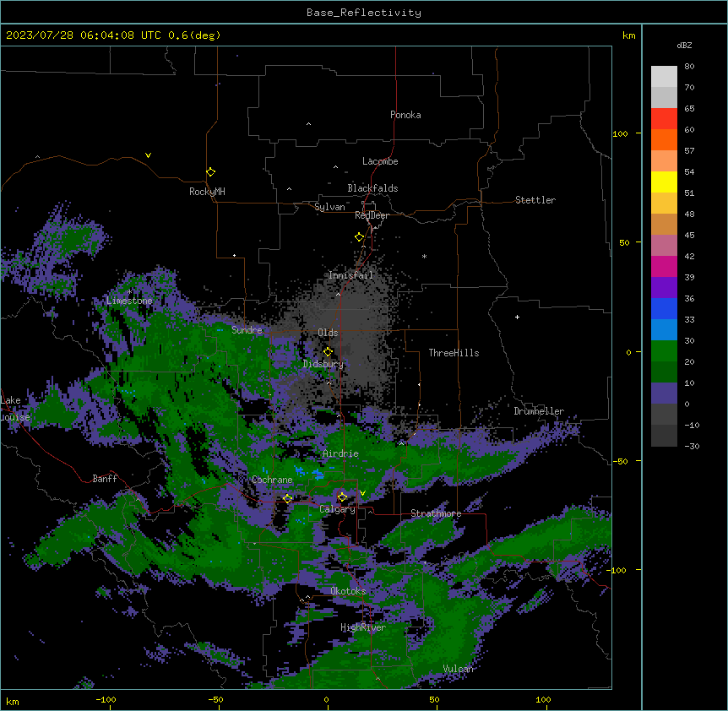Click the dBZ legend heading
Screen dimensions: 728x711
[x=684, y=46]
